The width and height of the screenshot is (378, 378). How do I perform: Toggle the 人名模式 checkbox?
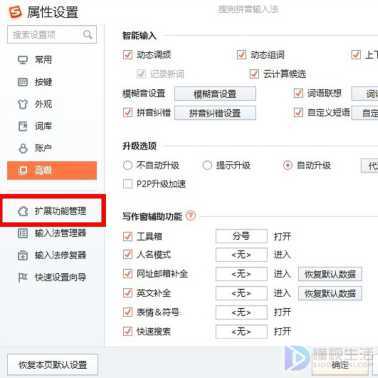(128, 255)
